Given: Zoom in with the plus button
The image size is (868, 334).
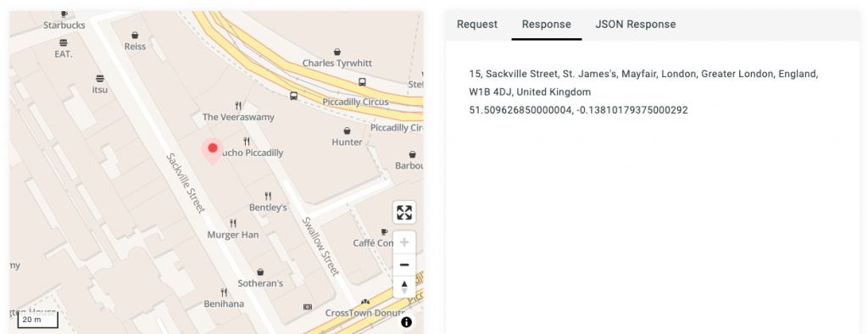Looking at the screenshot, I should (x=404, y=242).
